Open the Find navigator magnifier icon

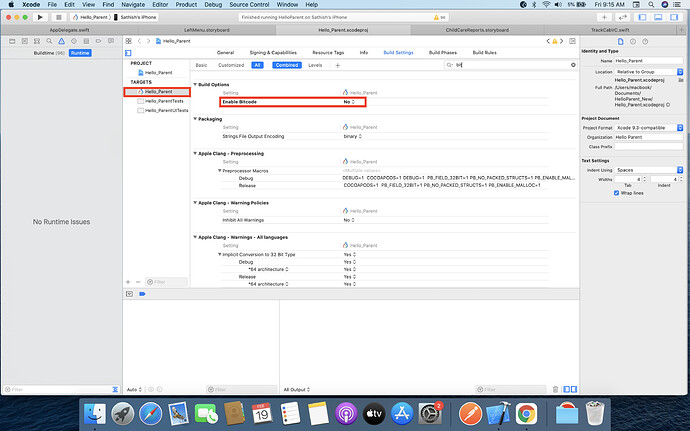point(49,41)
